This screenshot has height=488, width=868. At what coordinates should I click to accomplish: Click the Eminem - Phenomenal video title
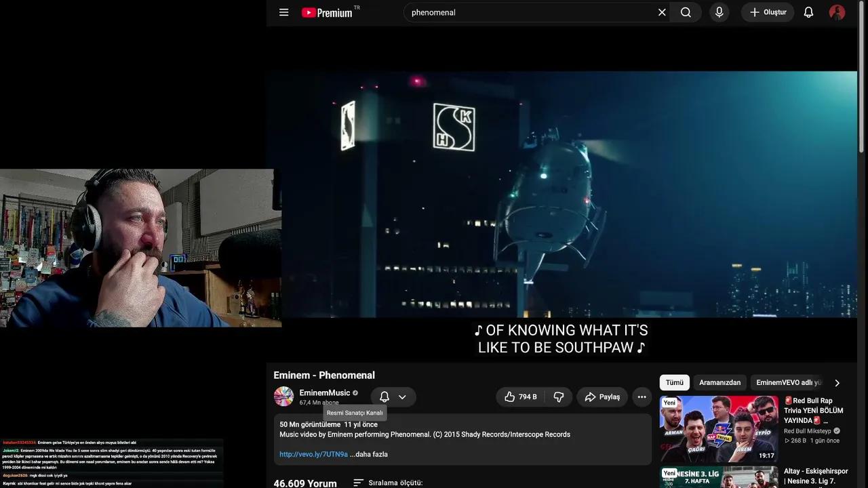tap(324, 375)
